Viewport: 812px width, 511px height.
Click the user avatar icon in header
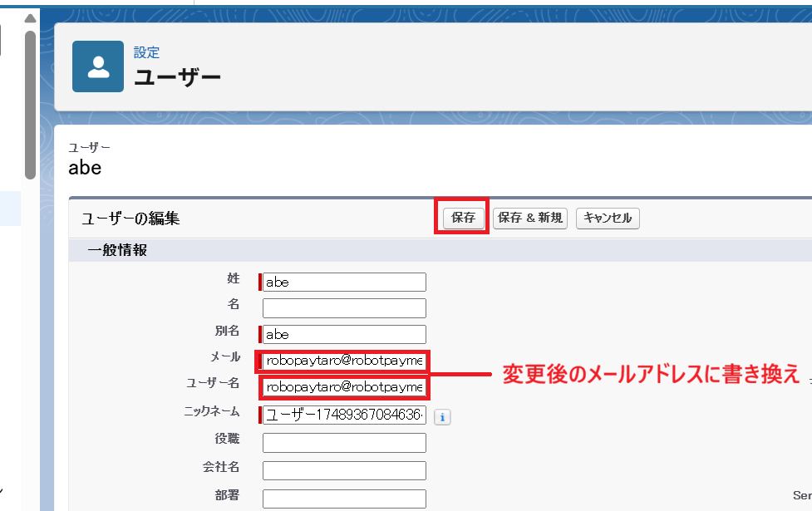click(x=98, y=66)
